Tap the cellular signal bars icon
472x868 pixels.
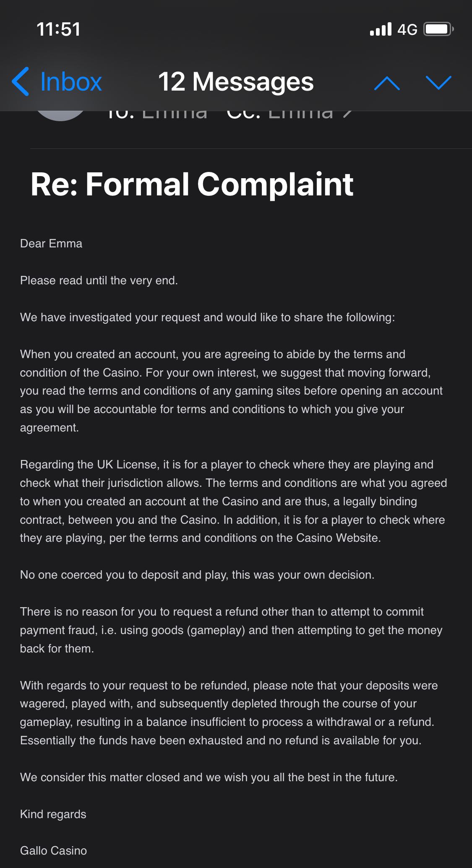click(381, 29)
